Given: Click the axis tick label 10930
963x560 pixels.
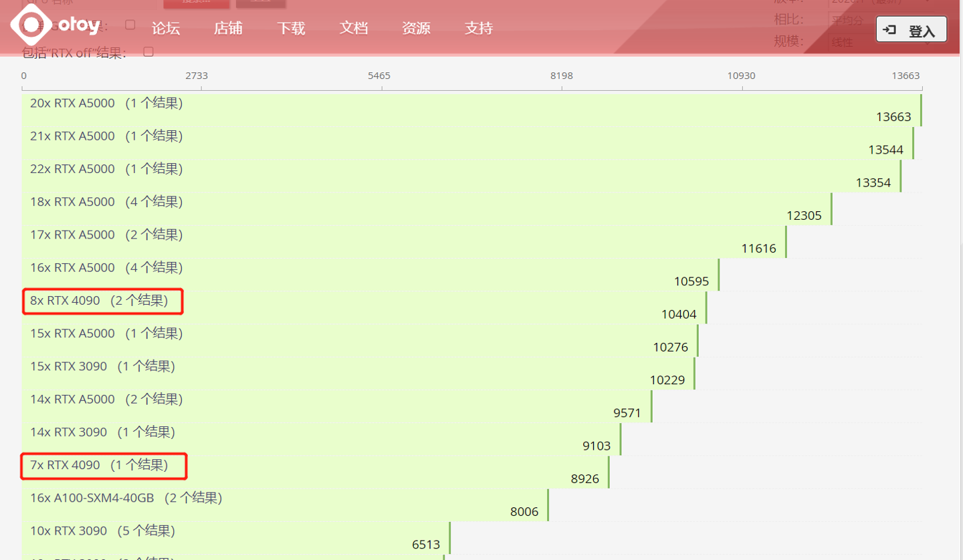Looking at the screenshot, I should click(742, 76).
